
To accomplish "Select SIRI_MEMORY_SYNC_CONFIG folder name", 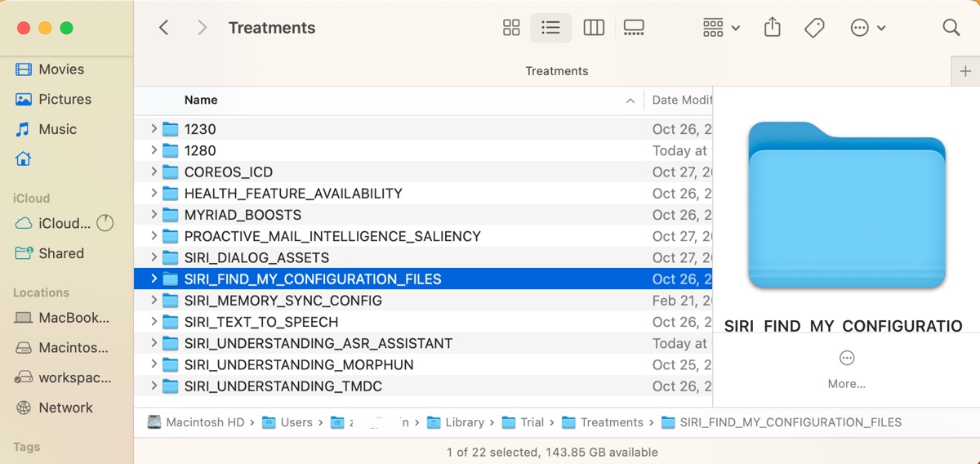I will pyautogui.click(x=283, y=301).
